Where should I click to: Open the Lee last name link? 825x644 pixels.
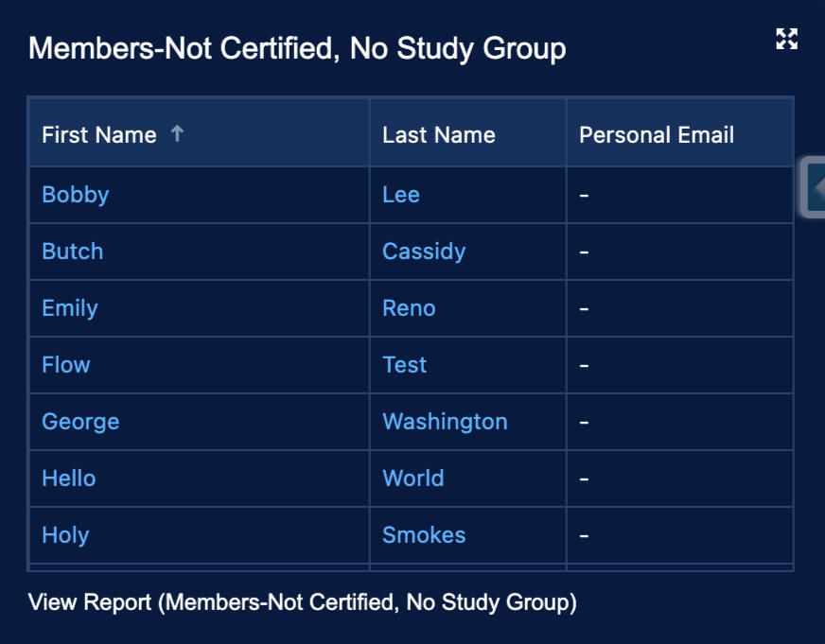401,195
